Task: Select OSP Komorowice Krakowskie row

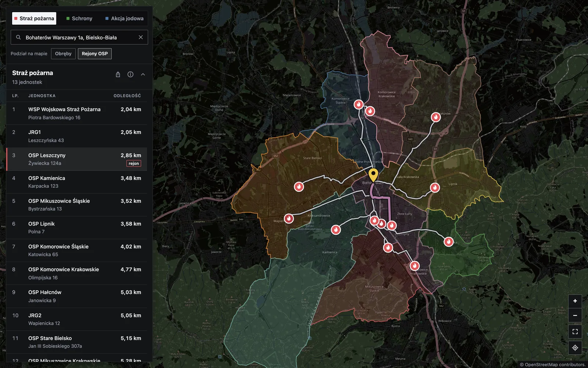Action: click(76, 273)
